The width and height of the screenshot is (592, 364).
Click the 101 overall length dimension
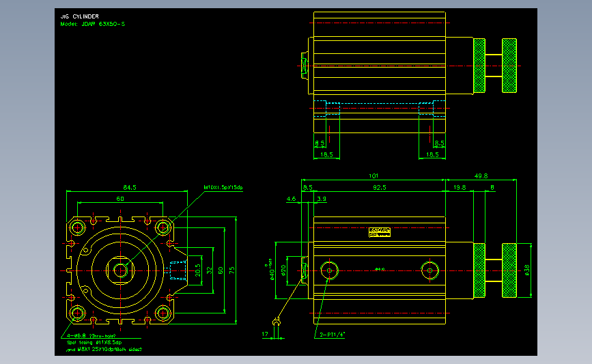coord(373,176)
